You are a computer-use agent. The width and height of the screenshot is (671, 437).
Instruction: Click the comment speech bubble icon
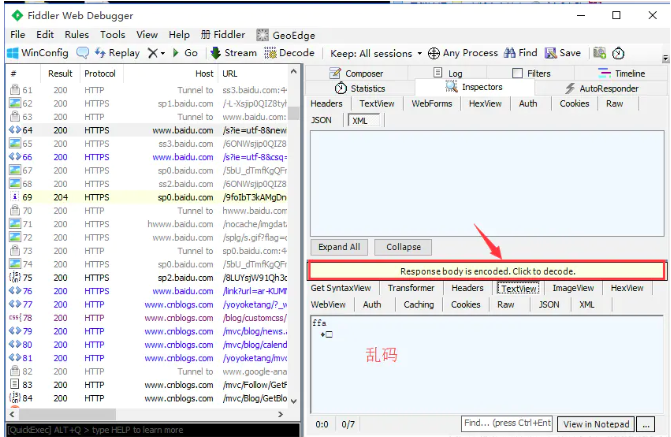[82, 53]
